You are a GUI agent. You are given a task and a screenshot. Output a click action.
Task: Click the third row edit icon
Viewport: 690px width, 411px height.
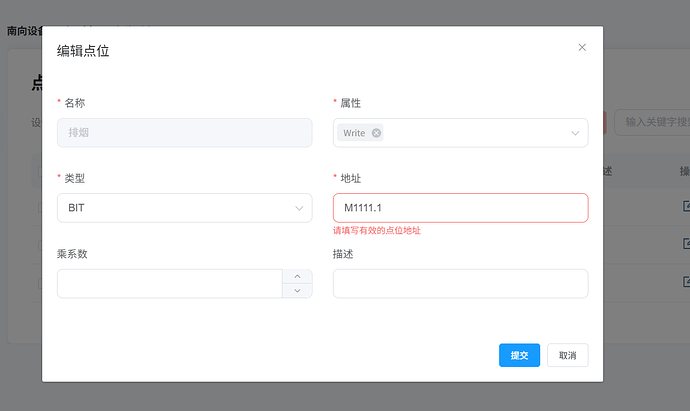pyautogui.click(x=686, y=281)
